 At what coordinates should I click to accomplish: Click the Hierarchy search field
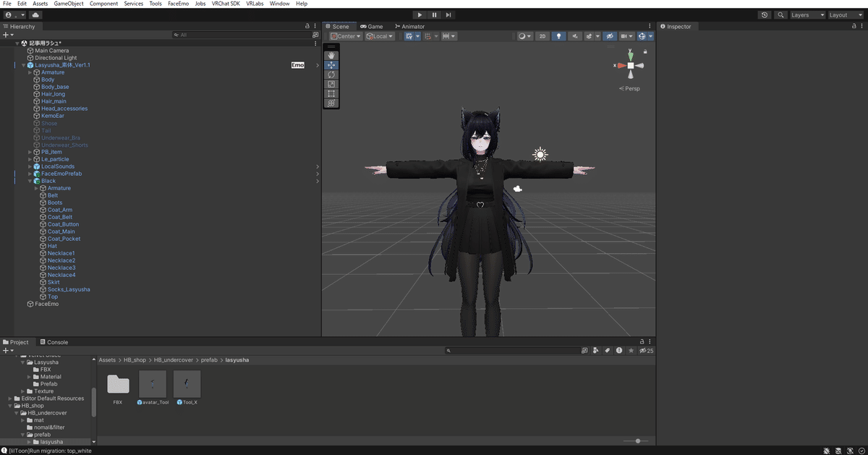[x=242, y=35]
